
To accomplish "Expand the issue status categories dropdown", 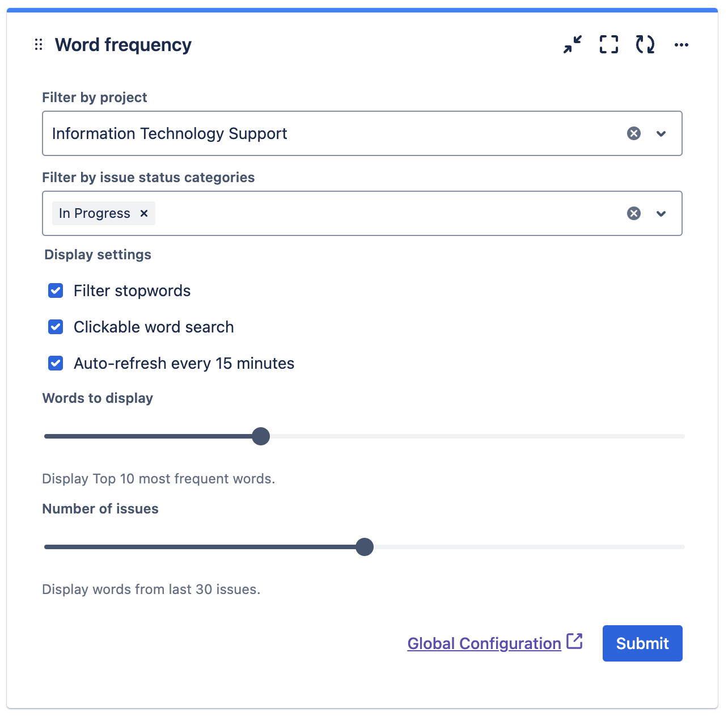I will pos(661,213).
